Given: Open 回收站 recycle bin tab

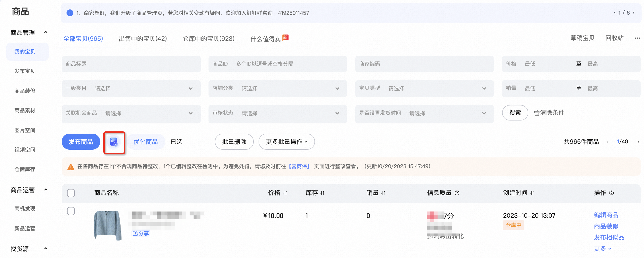Looking at the screenshot, I should pyautogui.click(x=615, y=38).
